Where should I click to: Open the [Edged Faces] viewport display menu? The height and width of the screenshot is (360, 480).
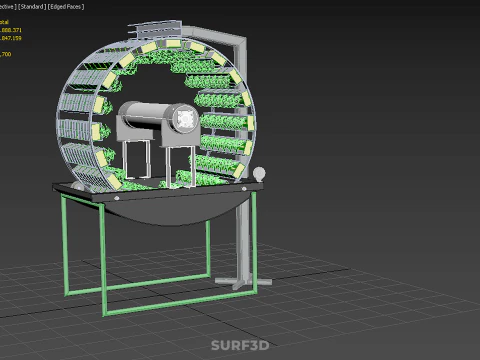(x=66, y=7)
